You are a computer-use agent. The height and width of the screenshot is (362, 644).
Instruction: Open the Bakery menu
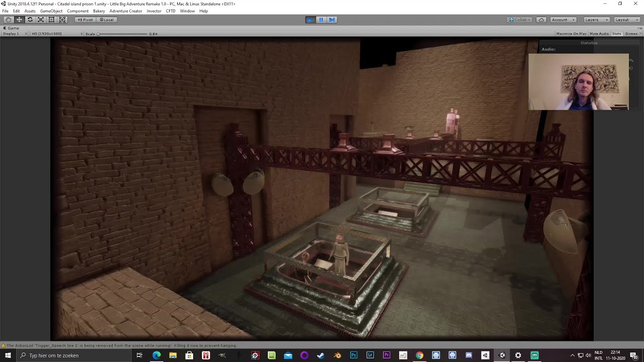[x=99, y=11]
